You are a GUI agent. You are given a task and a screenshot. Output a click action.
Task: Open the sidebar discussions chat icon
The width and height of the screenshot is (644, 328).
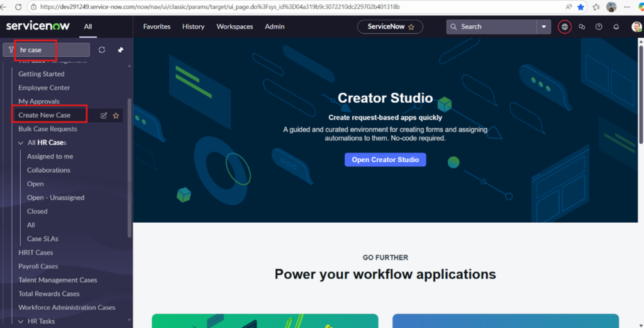pos(582,27)
